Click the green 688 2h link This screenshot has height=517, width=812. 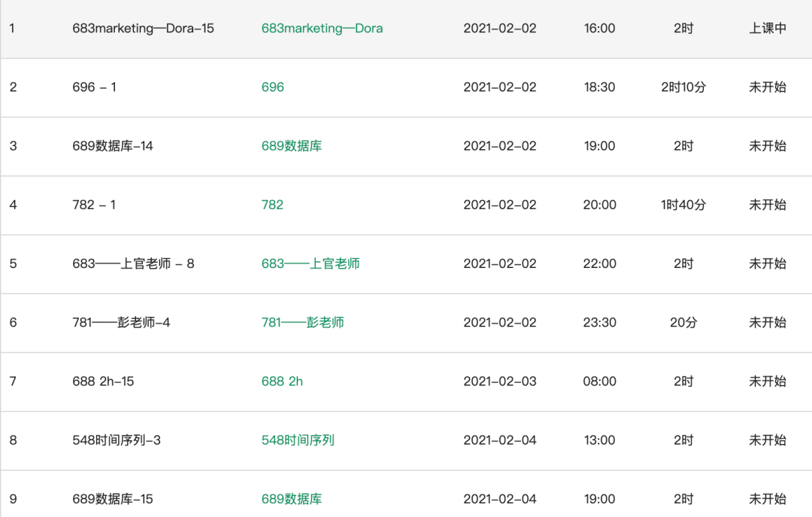(x=282, y=382)
